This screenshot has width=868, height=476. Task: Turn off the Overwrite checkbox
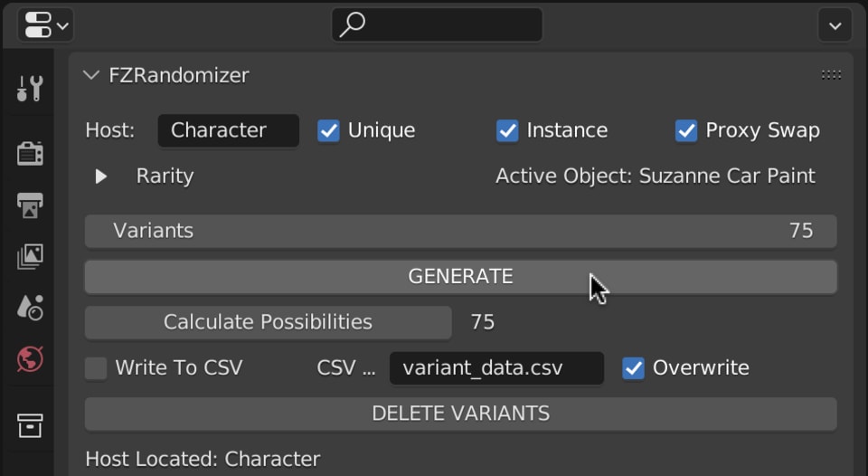pyautogui.click(x=633, y=369)
